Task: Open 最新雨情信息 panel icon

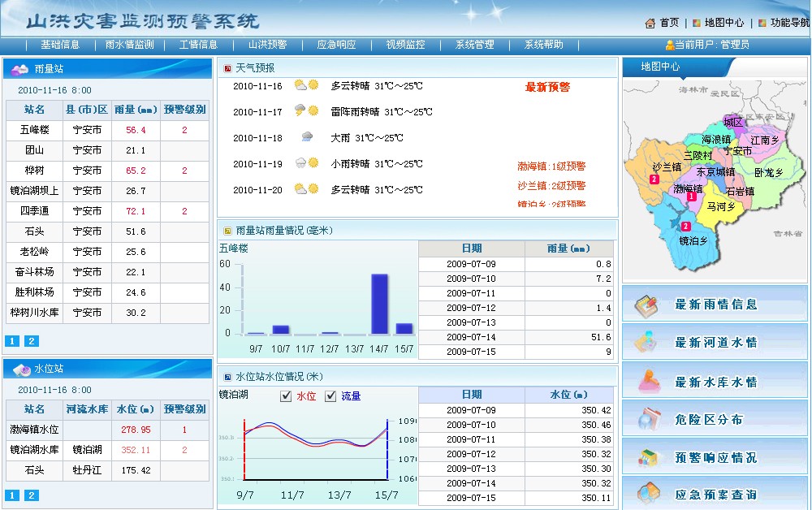Action: point(647,305)
